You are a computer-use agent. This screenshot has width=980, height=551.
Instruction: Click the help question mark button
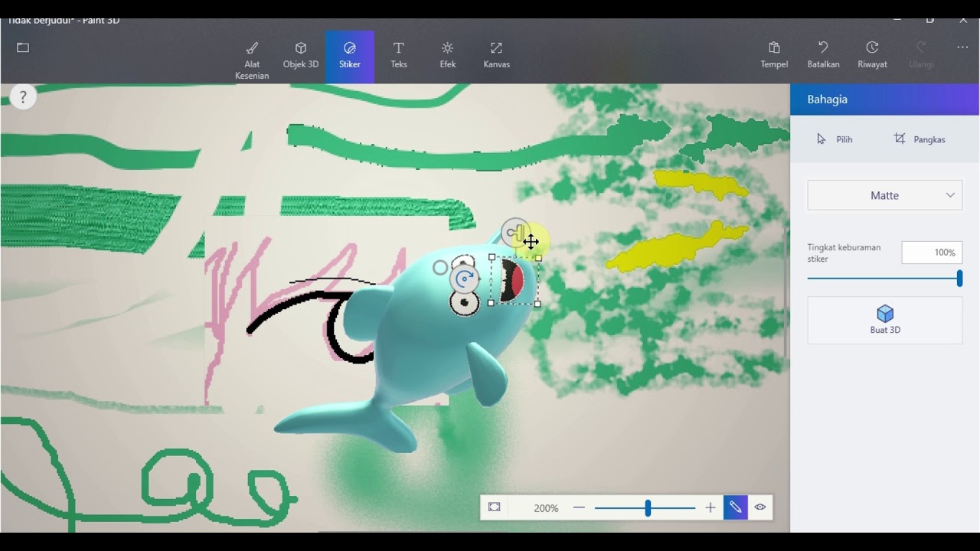[23, 97]
